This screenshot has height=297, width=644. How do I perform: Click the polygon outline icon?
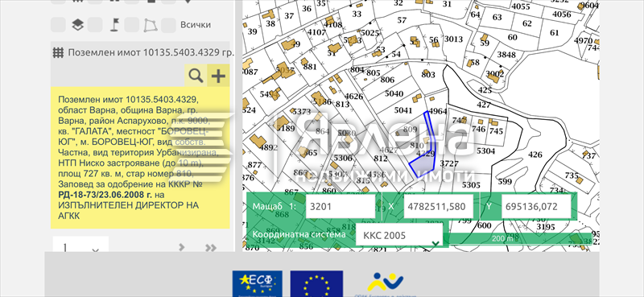[151, 26]
